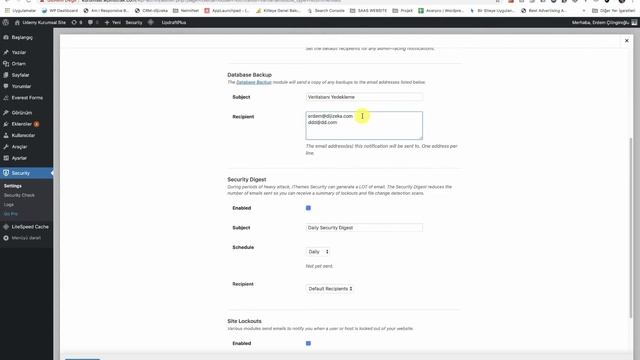This screenshot has width=640, height=360.
Task: Click the Başlangıç dashboard icon
Action: [x=6, y=38]
